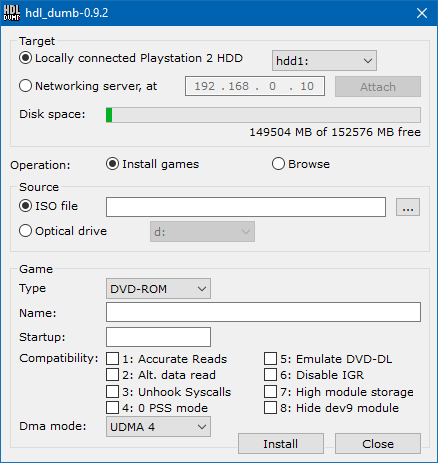Browse for an ISO file with the ellipsis button
438x463 pixels.
tap(408, 207)
